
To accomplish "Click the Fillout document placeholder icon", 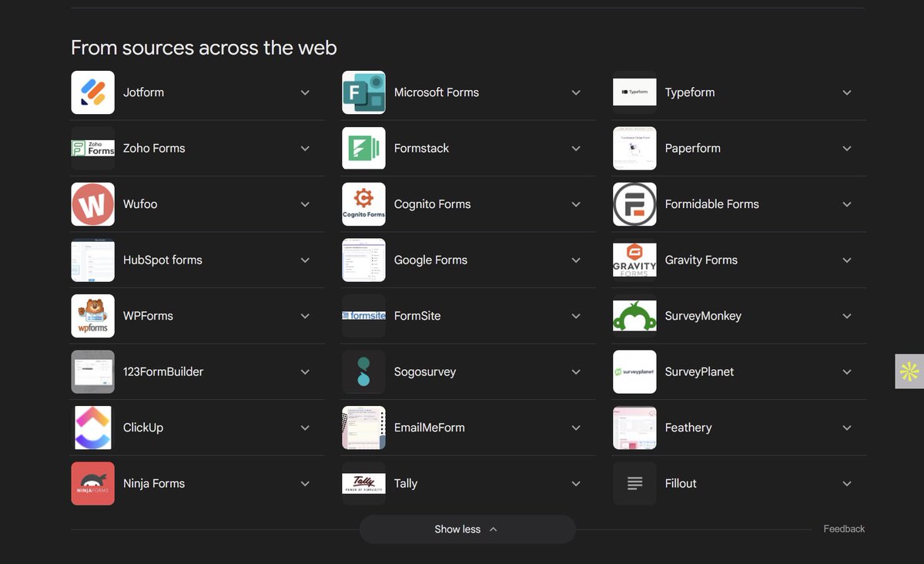I will click(x=634, y=483).
